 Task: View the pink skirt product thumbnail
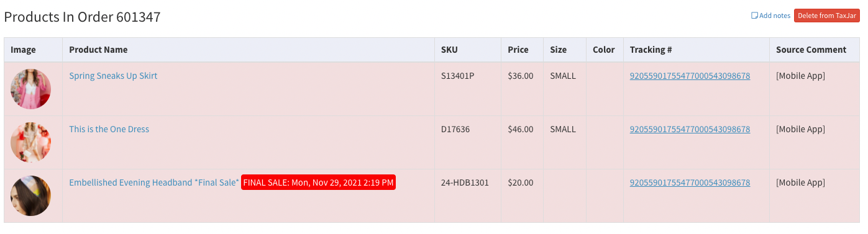click(x=30, y=89)
